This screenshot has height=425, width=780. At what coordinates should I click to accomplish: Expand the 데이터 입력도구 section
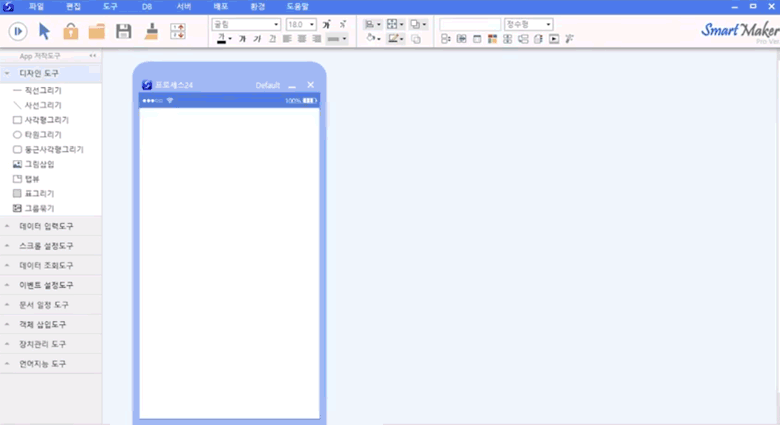click(46, 226)
